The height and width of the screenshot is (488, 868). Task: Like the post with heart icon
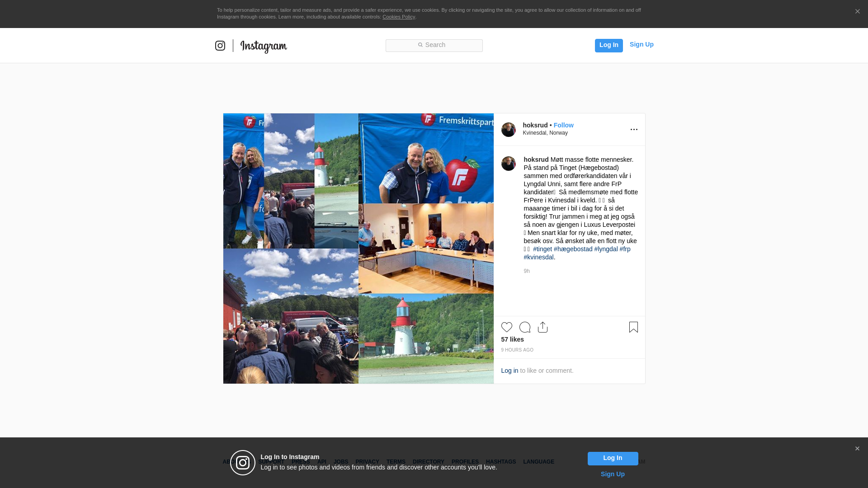507,327
